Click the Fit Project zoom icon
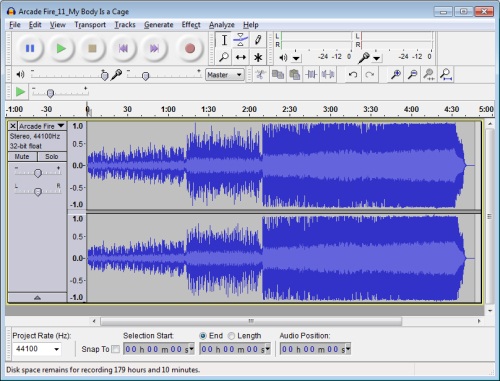This screenshot has height=381, width=500. [446, 74]
